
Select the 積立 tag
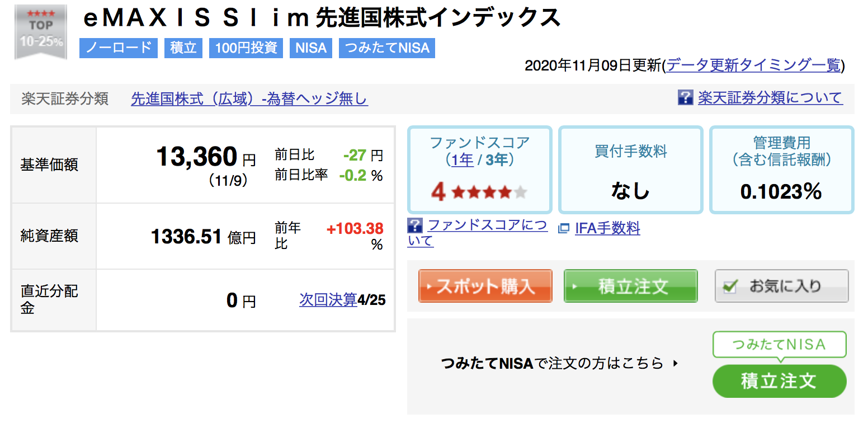click(x=183, y=48)
